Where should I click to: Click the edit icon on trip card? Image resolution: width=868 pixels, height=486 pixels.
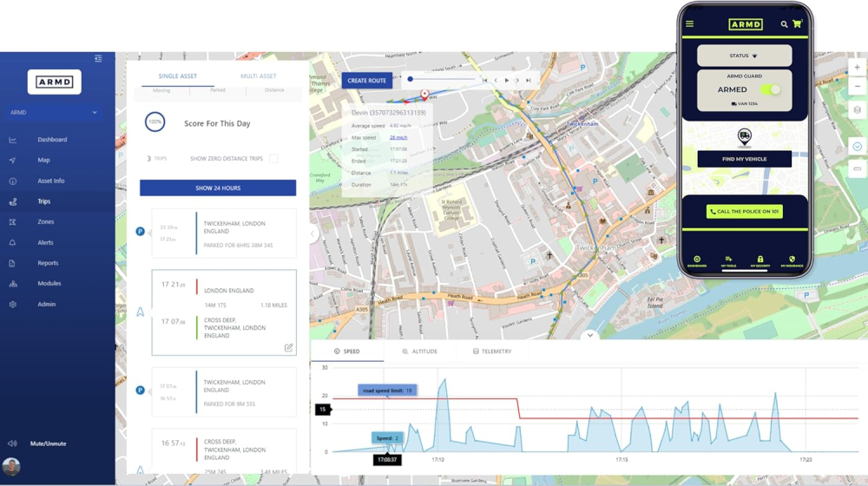pyautogui.click(x=288, y=347)
